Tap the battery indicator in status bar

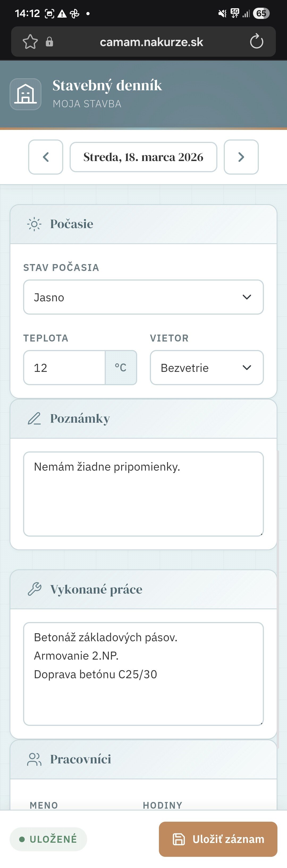tap(261, 14)
